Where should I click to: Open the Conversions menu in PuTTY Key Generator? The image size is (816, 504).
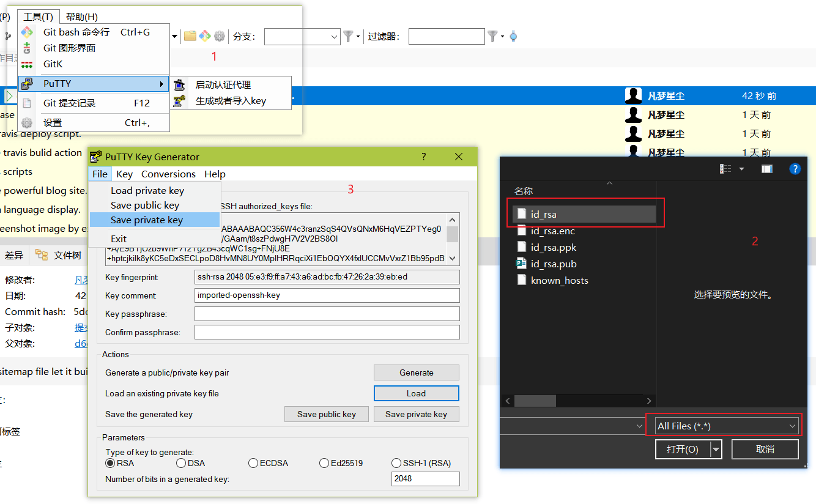168,174
